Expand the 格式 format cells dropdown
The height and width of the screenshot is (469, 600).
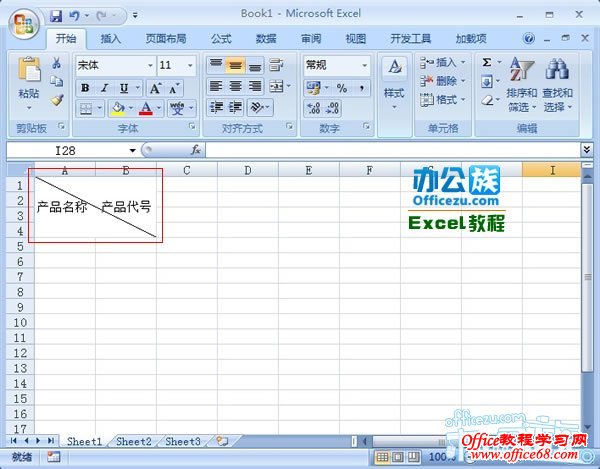pos(463,99)
